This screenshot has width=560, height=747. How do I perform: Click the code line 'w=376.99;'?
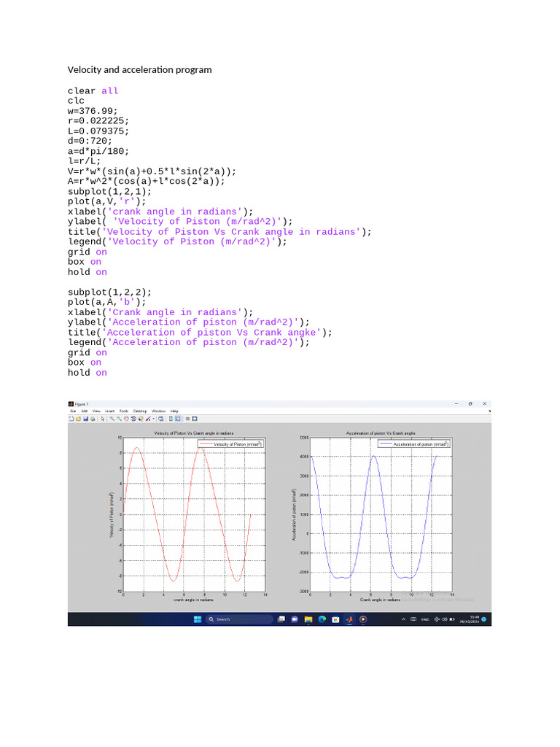point(93,111)
